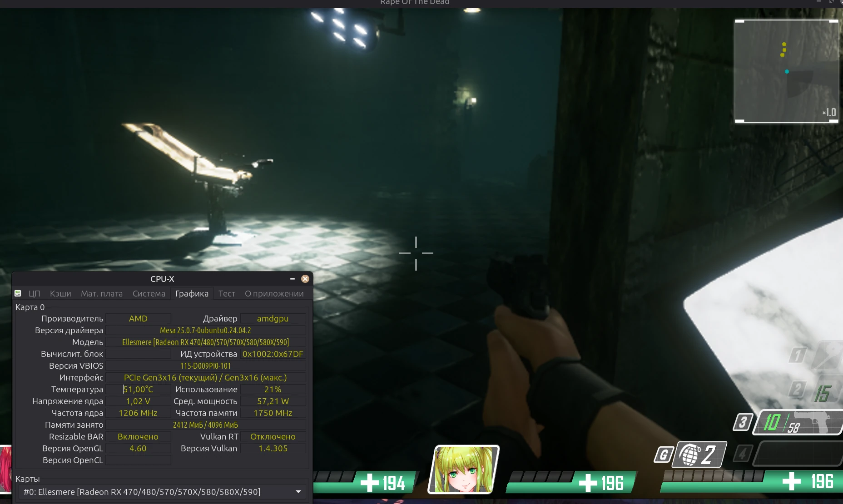Click the plus icon beside health 194

[x=369, y=482]
